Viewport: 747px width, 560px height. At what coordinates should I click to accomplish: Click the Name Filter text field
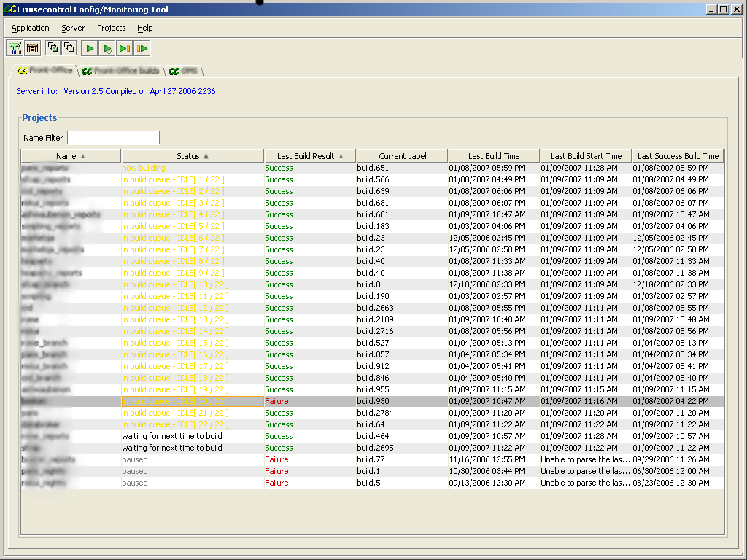[x=113, y=138]
